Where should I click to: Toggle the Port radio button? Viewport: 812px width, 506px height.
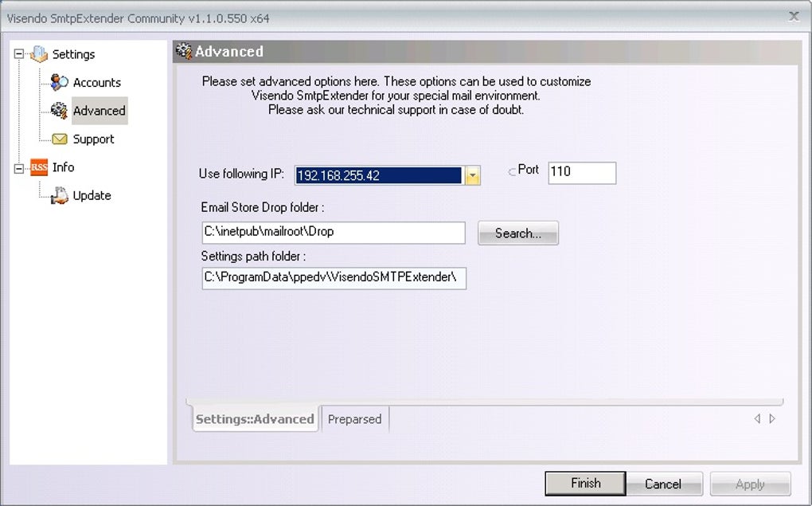point(512,171)
